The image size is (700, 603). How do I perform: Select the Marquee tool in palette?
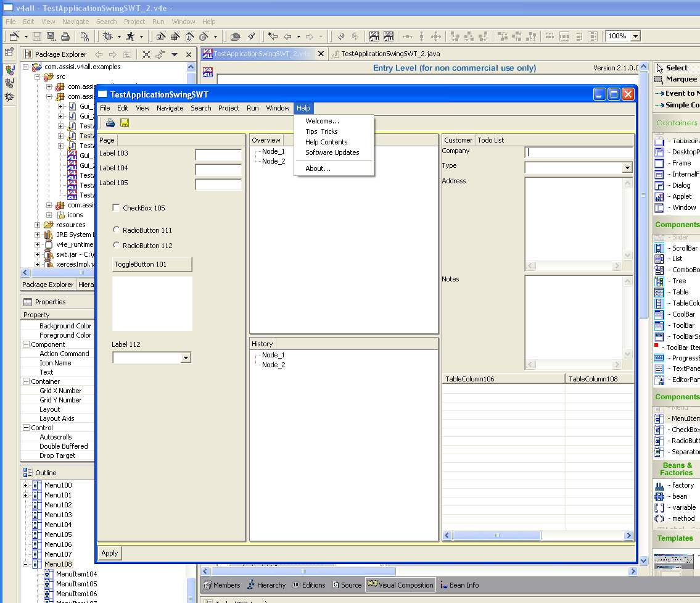coord(676,79)
